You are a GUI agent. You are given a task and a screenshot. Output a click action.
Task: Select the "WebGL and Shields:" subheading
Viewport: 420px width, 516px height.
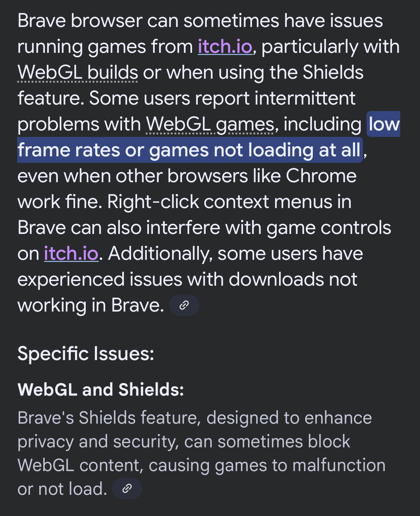coord(101,390)
